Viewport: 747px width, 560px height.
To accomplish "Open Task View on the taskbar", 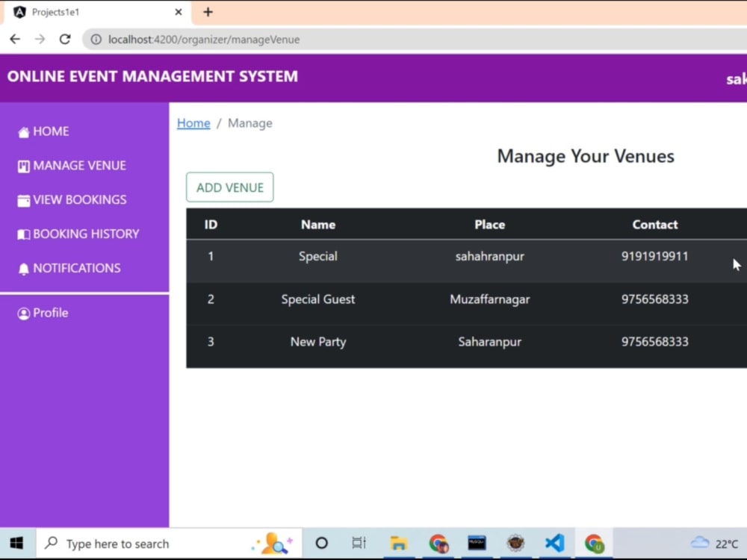I will 359,543.
